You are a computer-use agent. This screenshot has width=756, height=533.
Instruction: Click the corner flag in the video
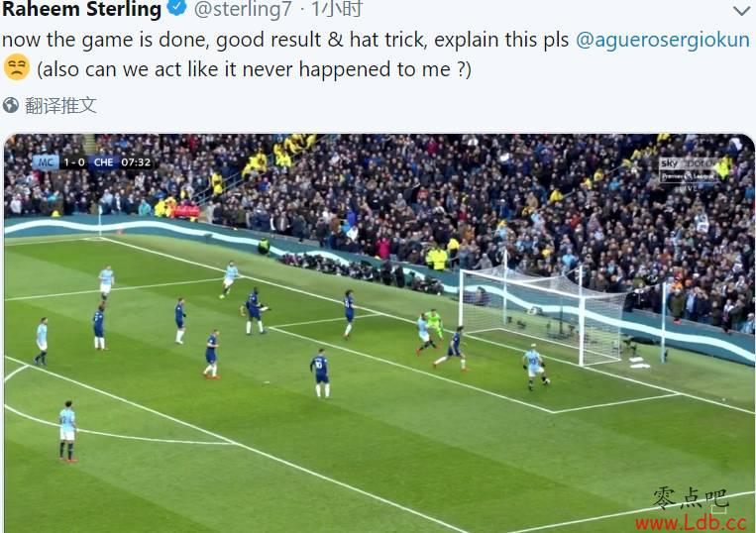[x=100, y=219]
